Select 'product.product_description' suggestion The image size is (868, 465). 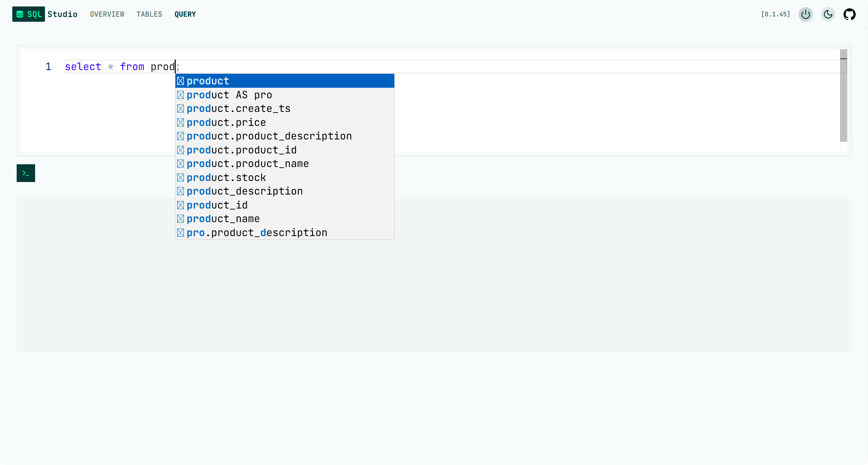[x=269, y=136]
